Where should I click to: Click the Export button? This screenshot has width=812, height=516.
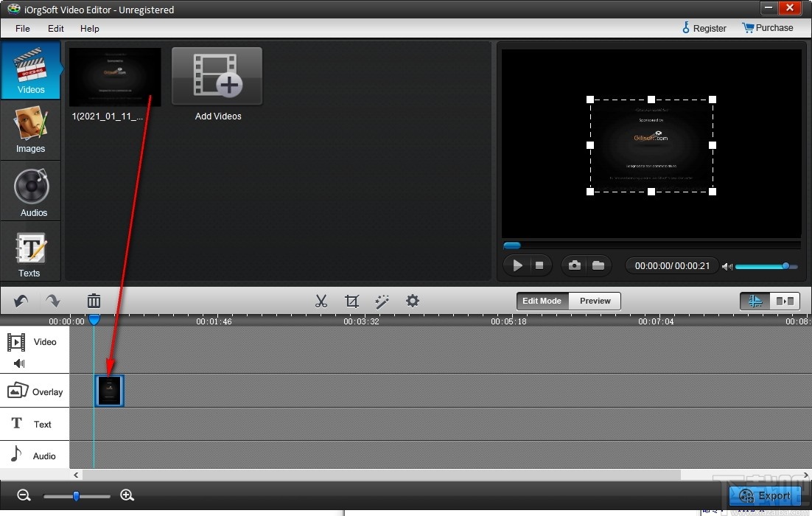764,496
